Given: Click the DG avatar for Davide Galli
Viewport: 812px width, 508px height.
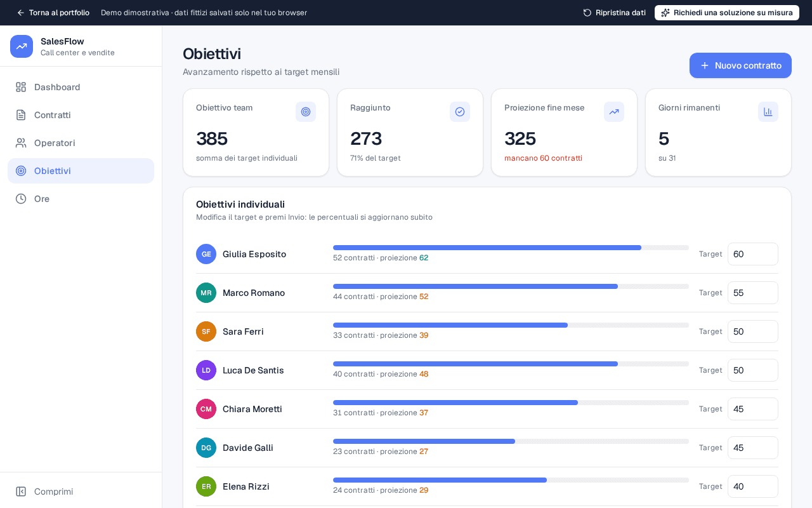Looking at the screenshot, I should pyautogui.click(x=206, y=448).
